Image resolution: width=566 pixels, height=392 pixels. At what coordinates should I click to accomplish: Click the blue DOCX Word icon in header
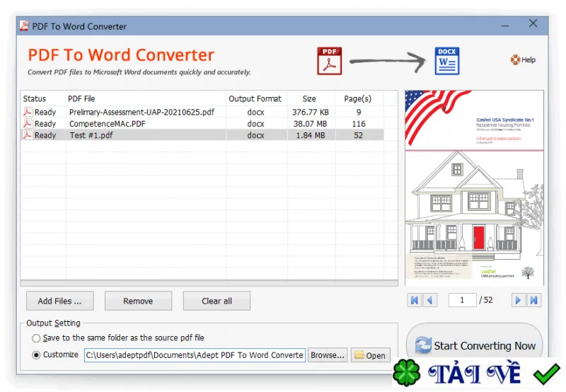coord(447,61)
